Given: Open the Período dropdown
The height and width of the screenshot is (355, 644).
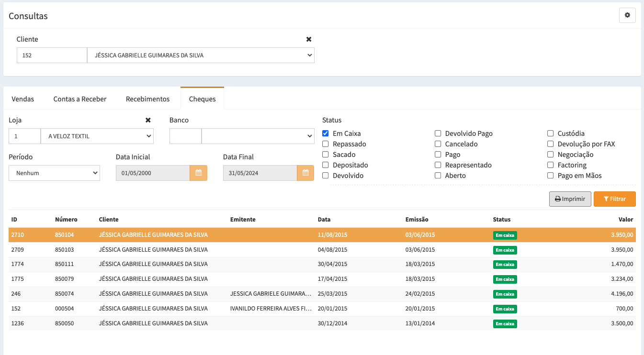Looking at the screenshot, I should tap(54, 173).
